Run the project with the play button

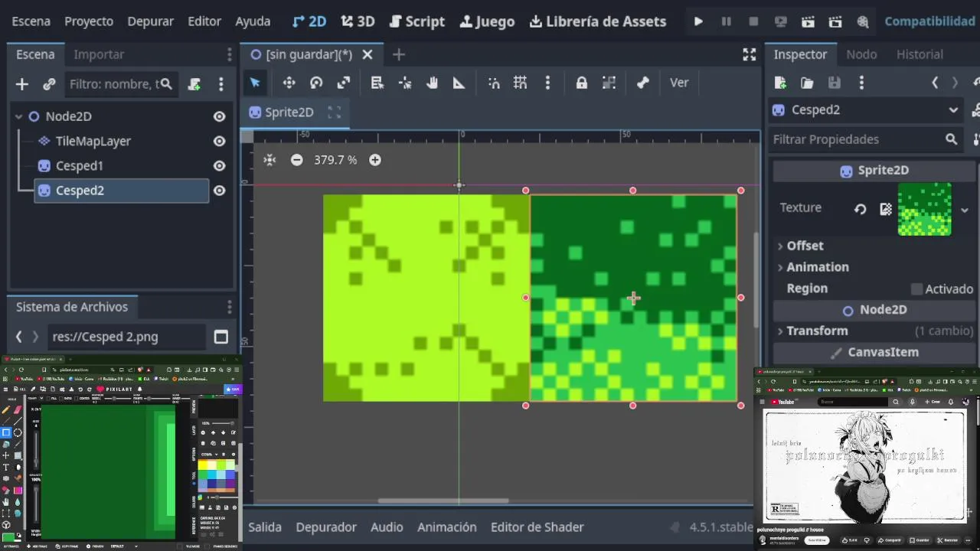click(x=698, y=21)
